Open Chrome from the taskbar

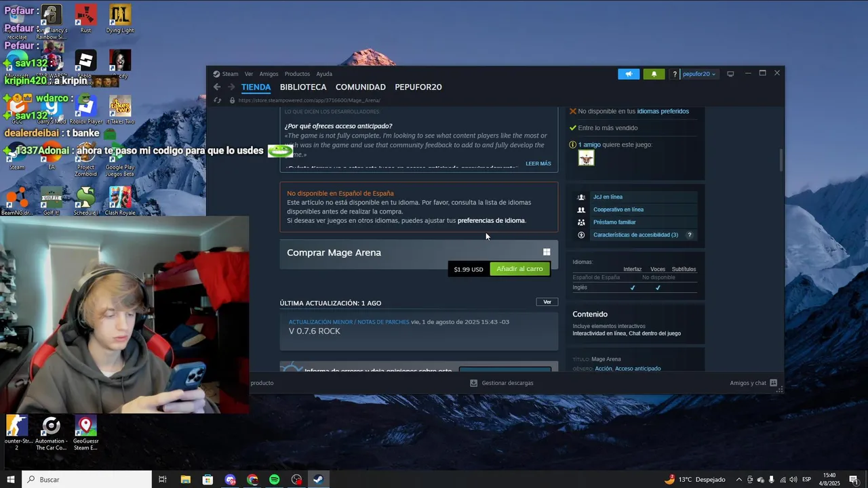click(x=252, y=479)
